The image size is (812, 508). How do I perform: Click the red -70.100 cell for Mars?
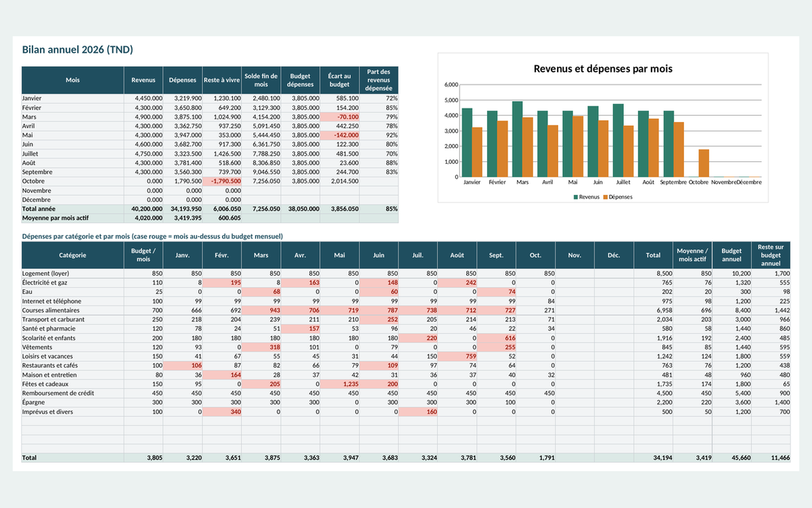(x=340, y=117)
